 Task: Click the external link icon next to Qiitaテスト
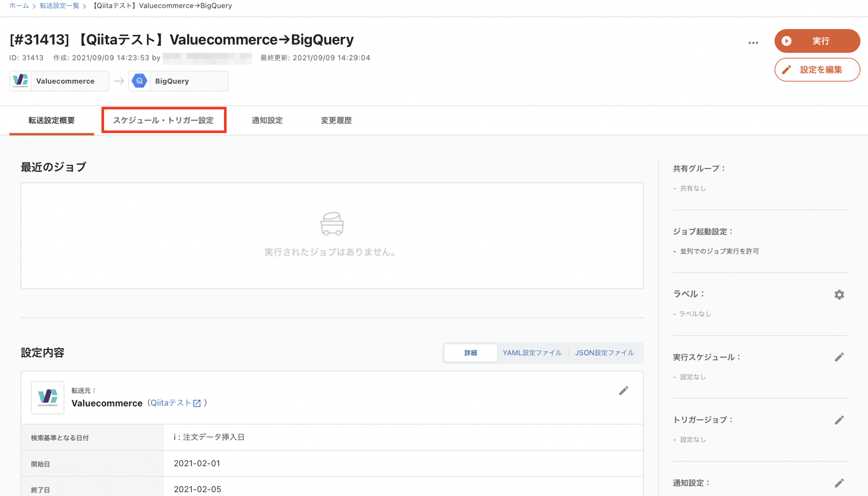(x=197, y=403)
